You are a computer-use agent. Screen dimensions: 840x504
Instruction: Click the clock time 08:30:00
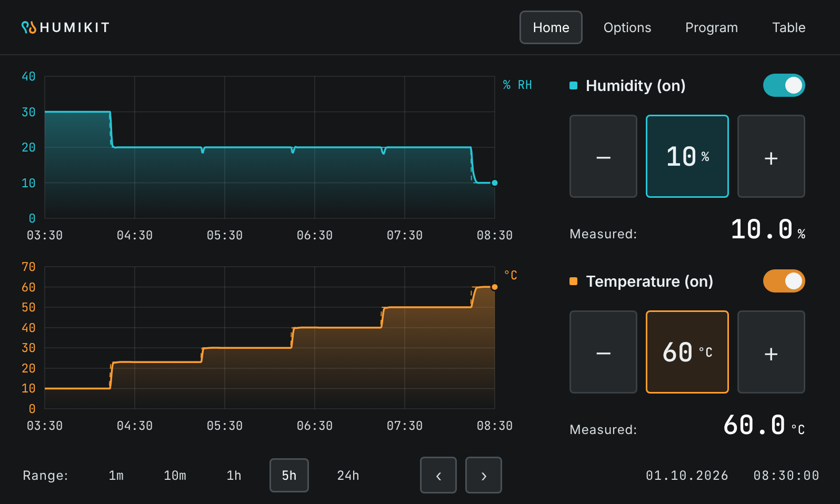(786, 476)
